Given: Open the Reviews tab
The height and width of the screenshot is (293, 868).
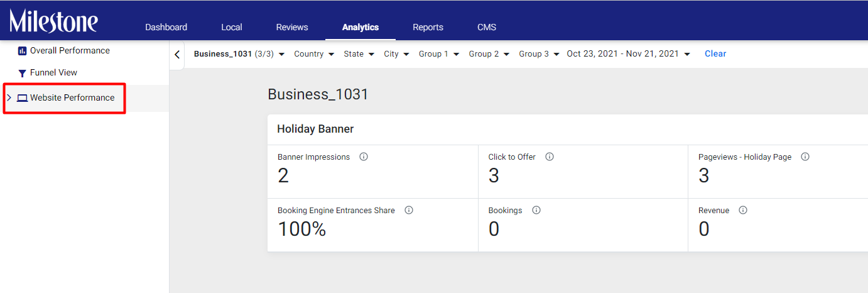Looking at the screenshot, I should 292,27.
